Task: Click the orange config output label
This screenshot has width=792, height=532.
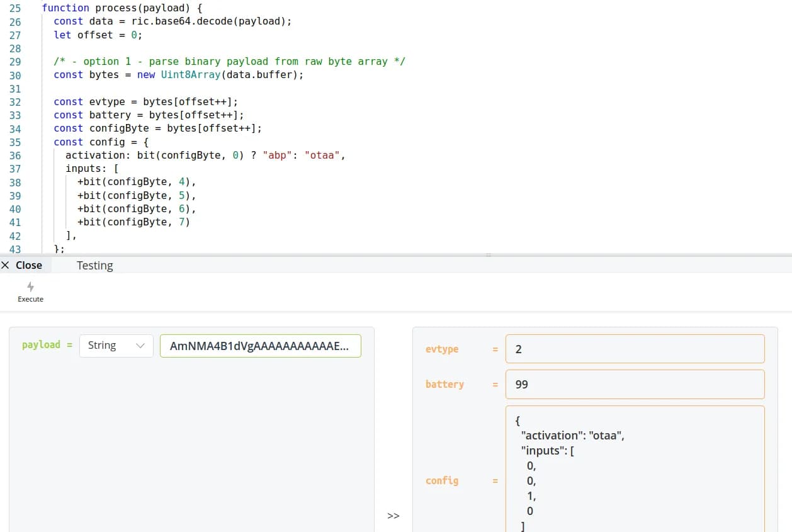Action: (x=442, y=480)
